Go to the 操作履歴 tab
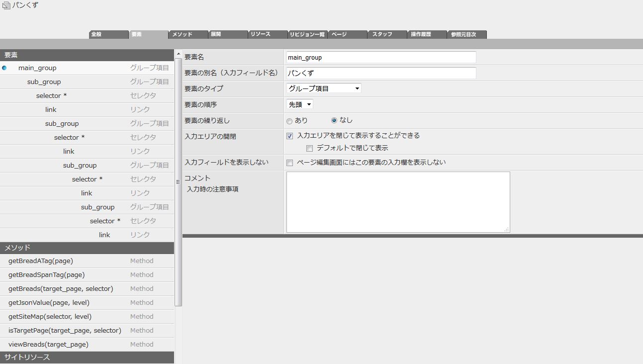Image resolution: width=643 pixels, height=364 pixels. pos(427,34)
